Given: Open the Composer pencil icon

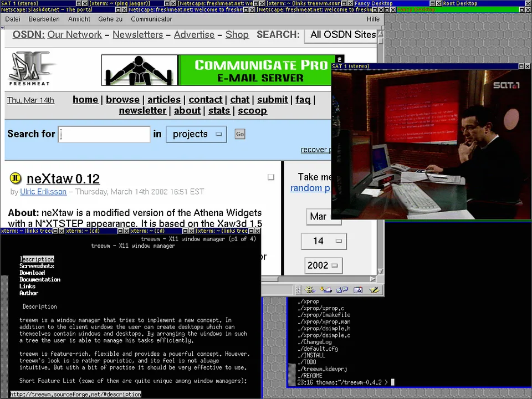Looking at the screenshot, I should point(374,290).
